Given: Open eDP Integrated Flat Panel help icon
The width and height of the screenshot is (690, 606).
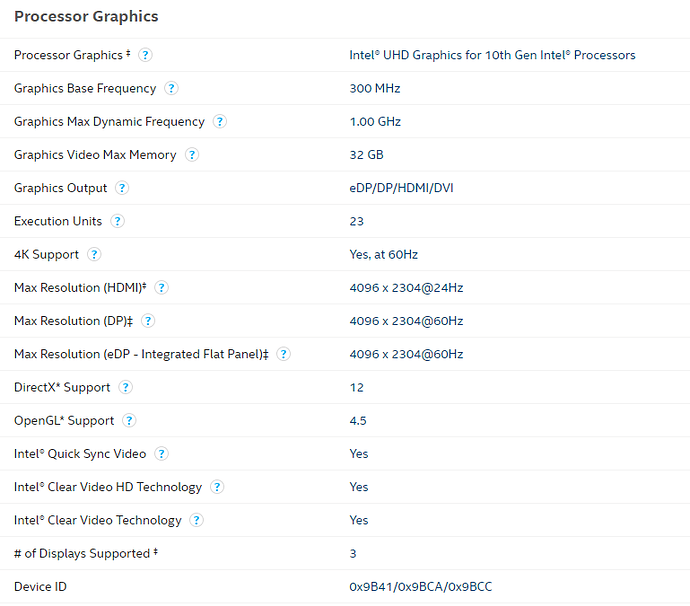Looking at the screenshot, I should click(x=283, y=354).
